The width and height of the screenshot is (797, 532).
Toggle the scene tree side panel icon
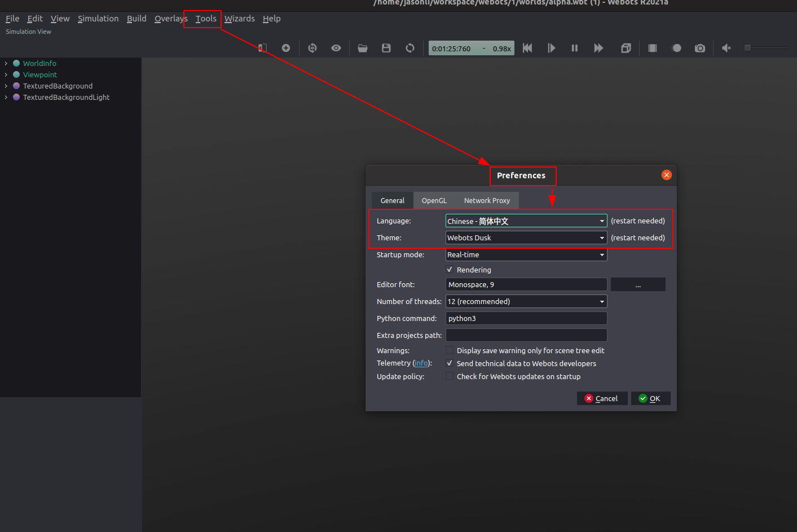262,48
